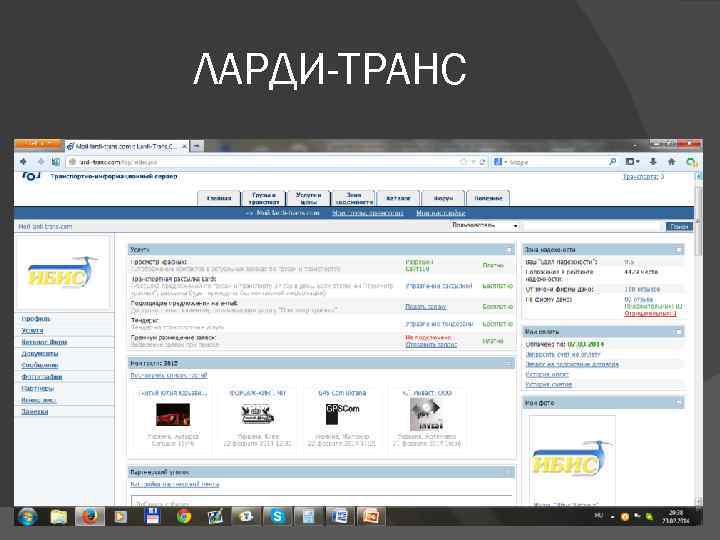Image resolution: width=720 pixels, height=540 pixels.
Task: Open the bookmarks list toolbar icon
Action: 632,162
